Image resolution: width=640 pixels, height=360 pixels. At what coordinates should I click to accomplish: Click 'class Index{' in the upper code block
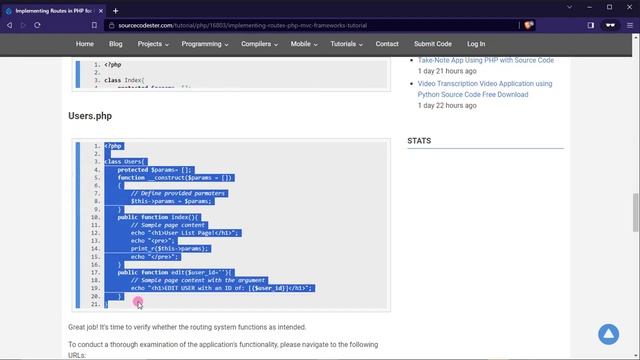coord(124,80)
